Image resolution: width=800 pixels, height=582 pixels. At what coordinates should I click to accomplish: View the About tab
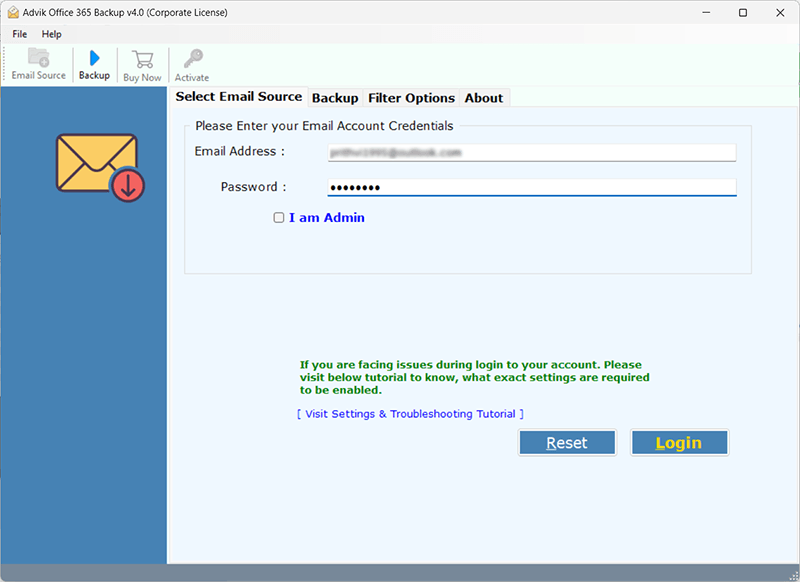tap(484, 97)
